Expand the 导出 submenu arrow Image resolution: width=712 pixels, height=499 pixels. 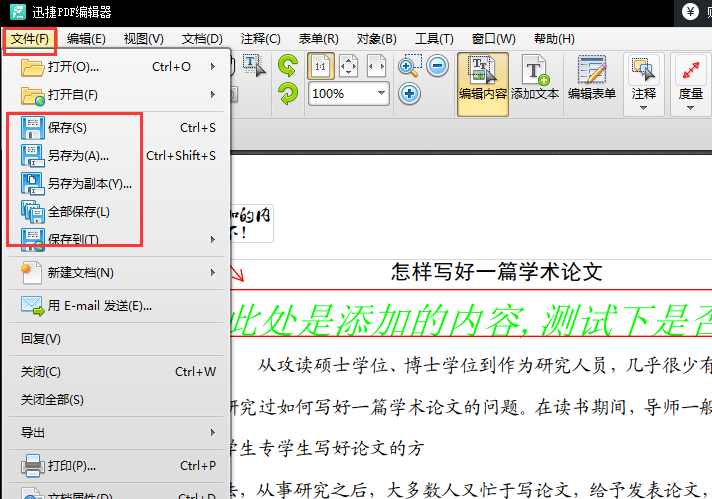(213, 432)
